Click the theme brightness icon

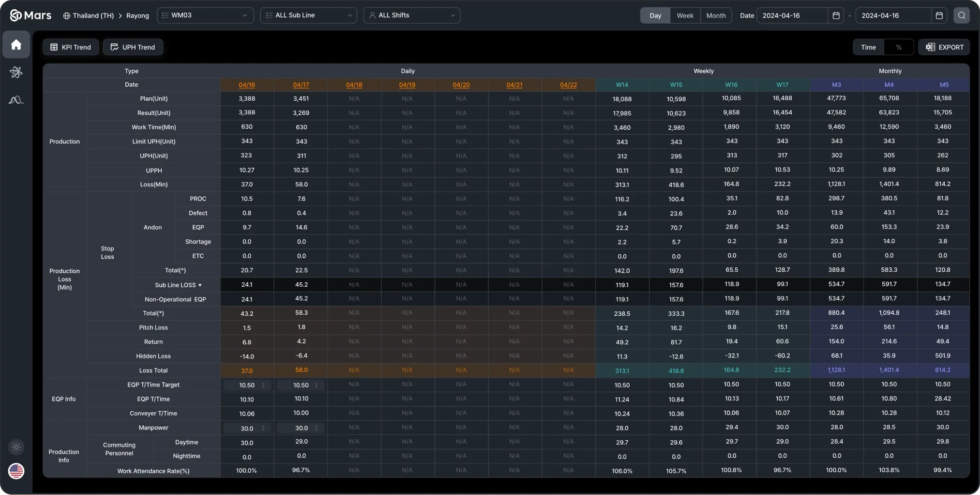pyautogui.click(x=16, y=447)
